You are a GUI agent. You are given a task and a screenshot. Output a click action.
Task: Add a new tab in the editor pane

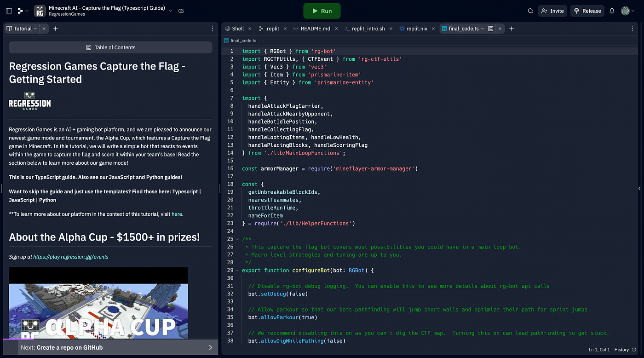(x=511, y=29)
